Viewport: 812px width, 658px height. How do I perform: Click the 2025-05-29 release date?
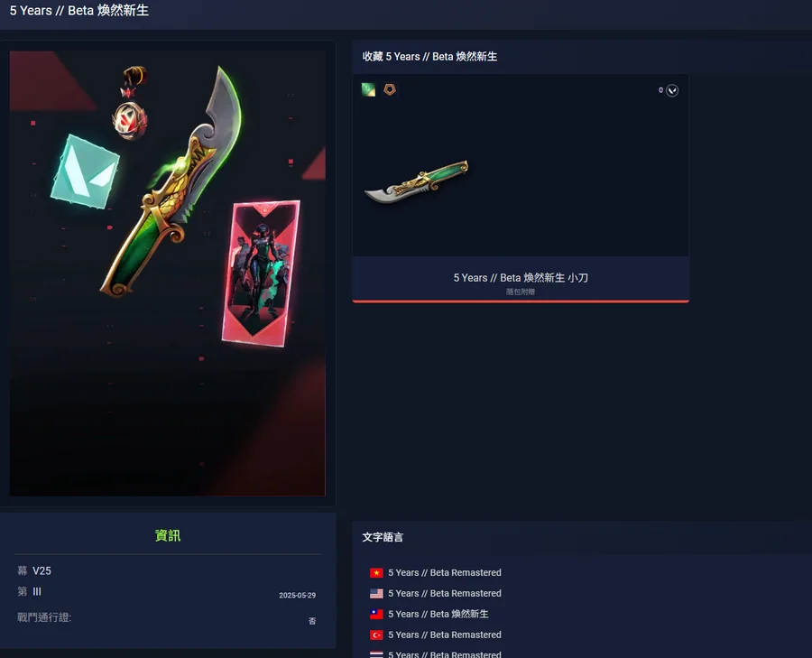(x=297, y=596)
